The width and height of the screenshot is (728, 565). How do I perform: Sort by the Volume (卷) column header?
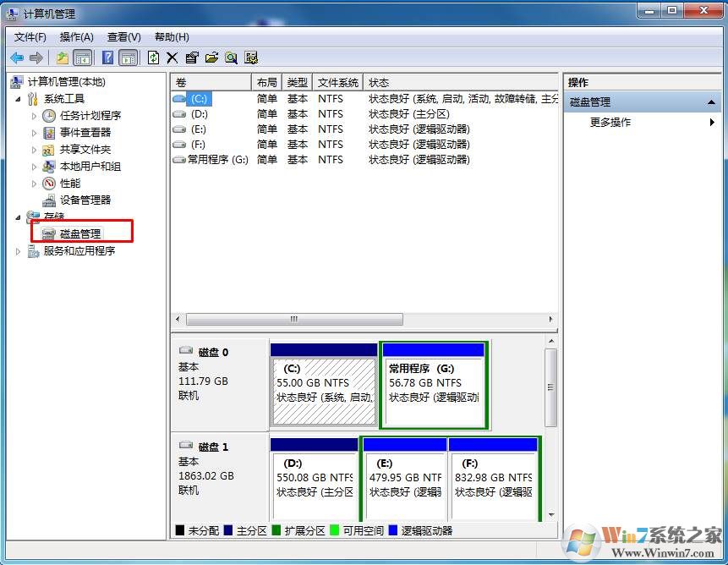point(211,83)
